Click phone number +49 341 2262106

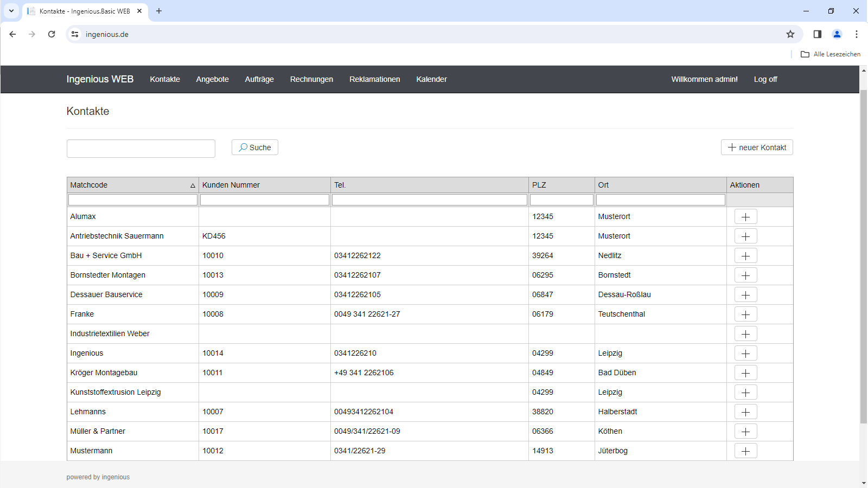click(x=364, y=373)
